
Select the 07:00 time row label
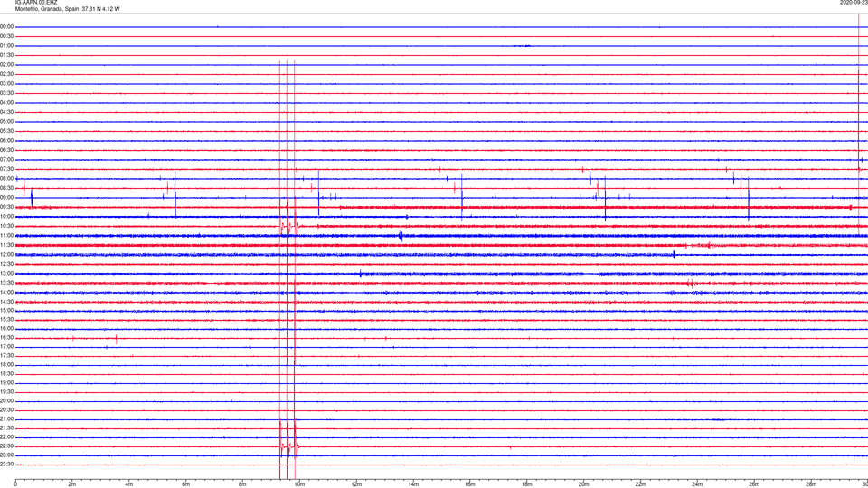(x=6, y=159)
